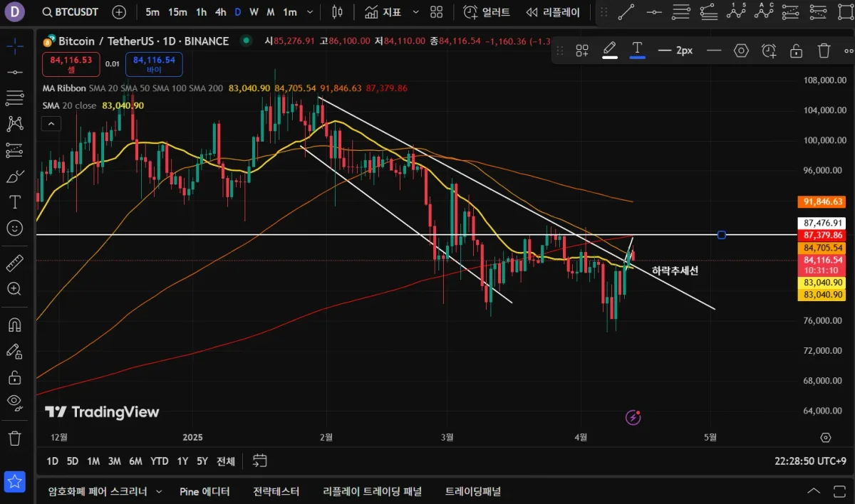Select the Text tool in left sidebar
Image resolution: width=855 pixels, height=504 pixels.
15,201
